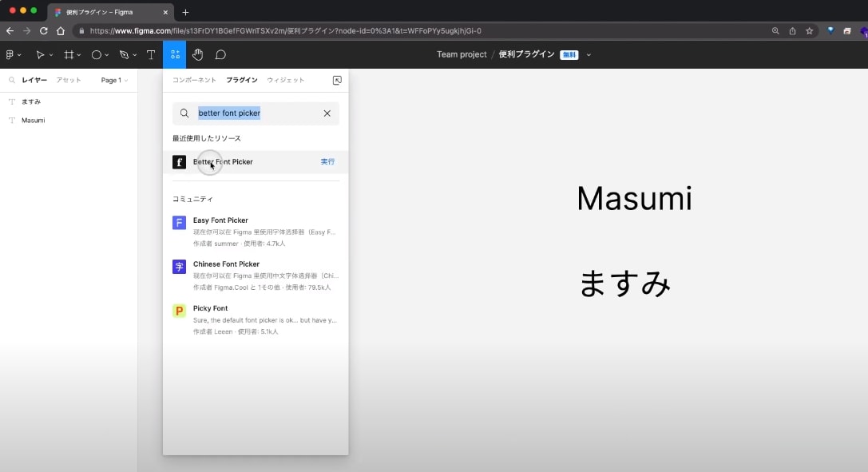This screenshot has width=868, height=472.
Task: Toggle the Resources tool button
Action: tap(174, 55)
